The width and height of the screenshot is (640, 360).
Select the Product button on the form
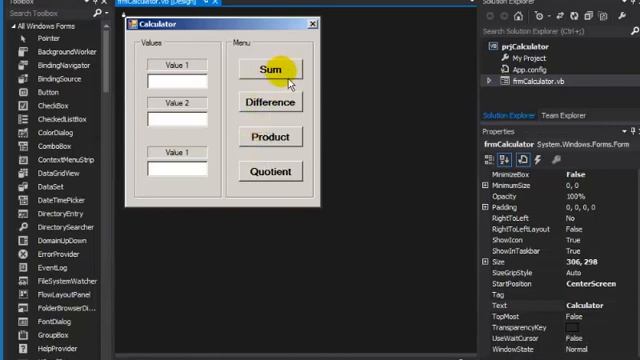point(271,137)
